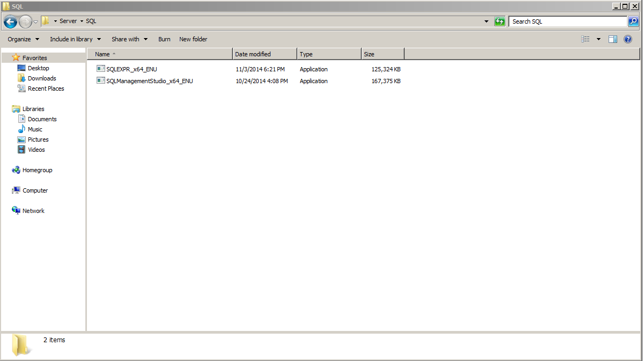Click the size 167,375 KB
Screen dimensions: 644x361
386,81
